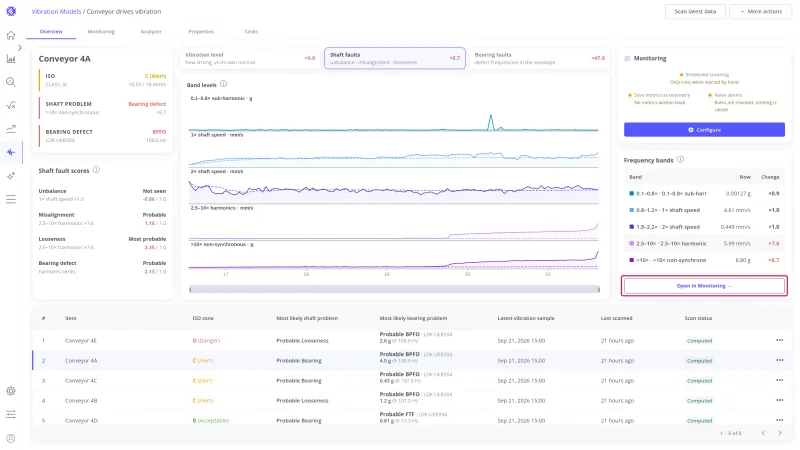Select the Conveyor 4B table row
Image resolution: width=800 pixels, height=450 pixels.
point(412,401)
